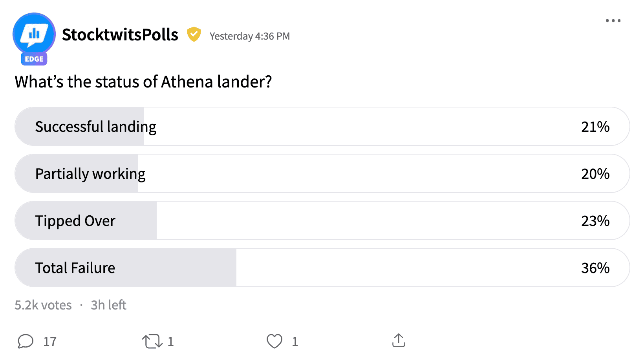The width and height of the screenshot is (644, 364).
Task: Click the comment count 17
Action: pyautogui.click(x=50, y=342)
